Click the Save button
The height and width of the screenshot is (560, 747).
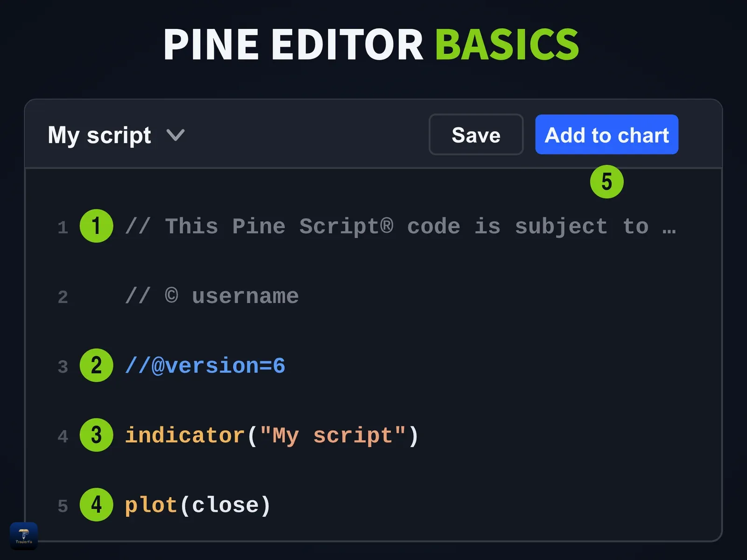click(476, 134)
